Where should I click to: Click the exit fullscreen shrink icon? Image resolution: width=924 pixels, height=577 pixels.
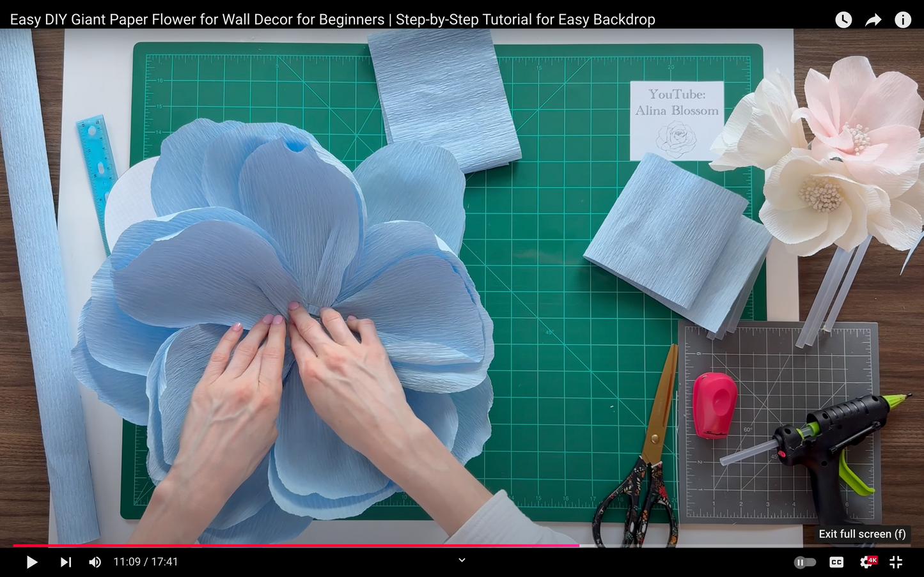[896, 562]
